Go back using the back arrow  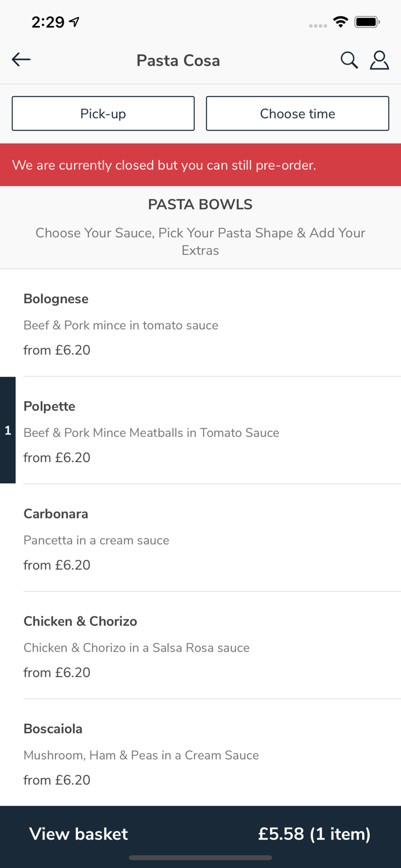[21, 59]
